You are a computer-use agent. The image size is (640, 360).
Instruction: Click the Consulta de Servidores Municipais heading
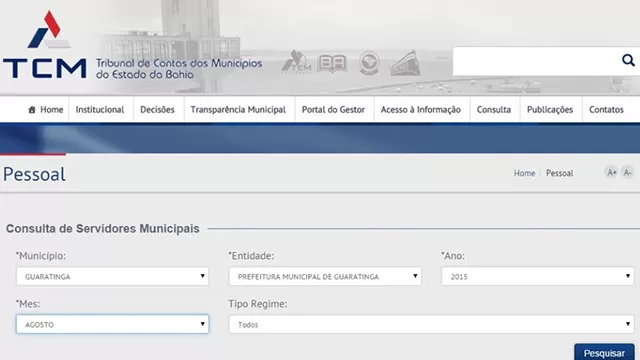102,229
